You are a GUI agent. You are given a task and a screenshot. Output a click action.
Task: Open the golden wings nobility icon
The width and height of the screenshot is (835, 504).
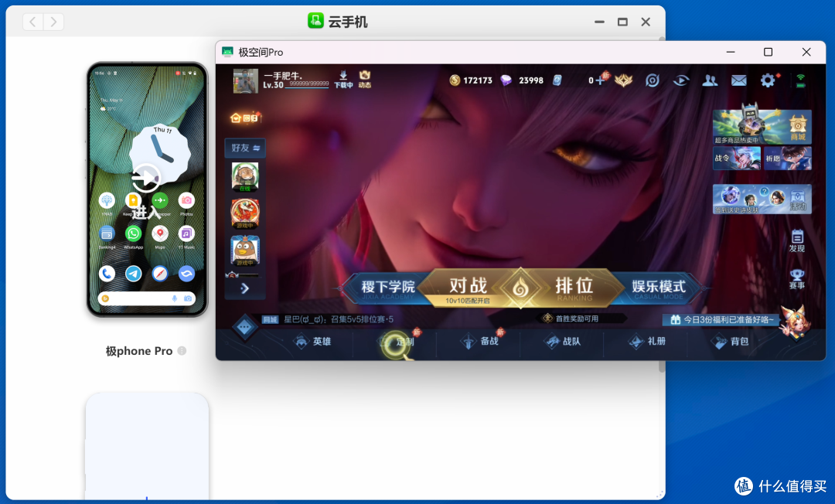624,80
